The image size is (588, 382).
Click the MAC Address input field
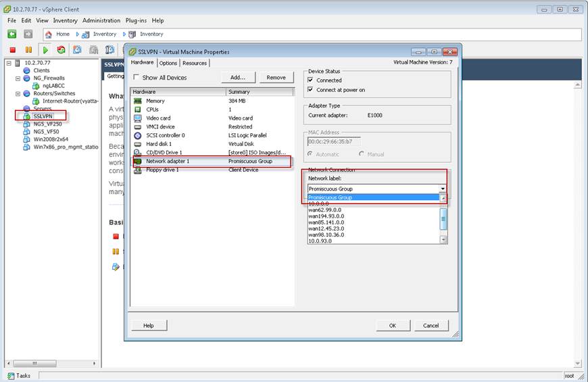tap(334, 142)
